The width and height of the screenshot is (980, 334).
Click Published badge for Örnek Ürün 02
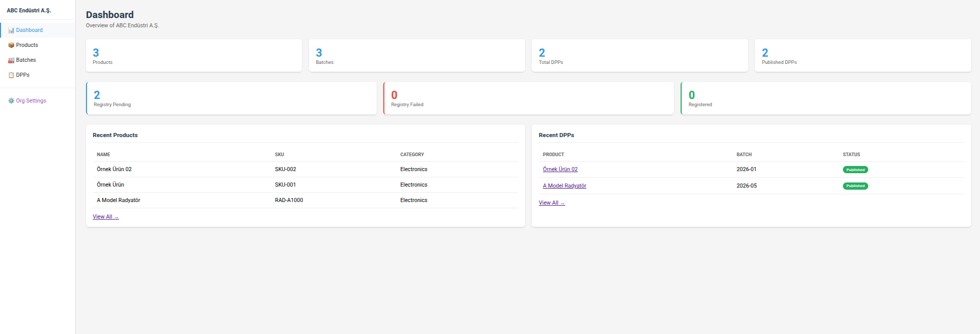point(855,170)
